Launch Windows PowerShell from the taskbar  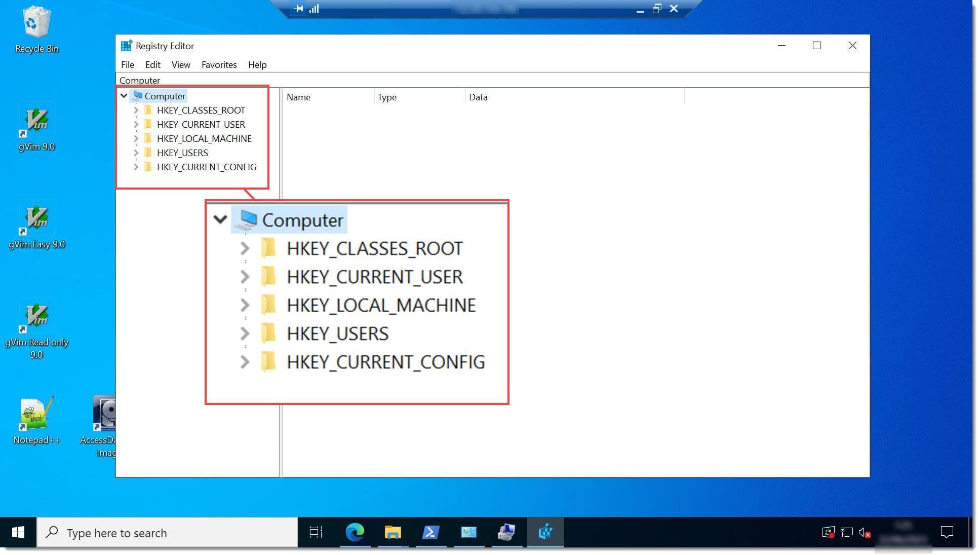pyautogui.click(x=430, y=532)
